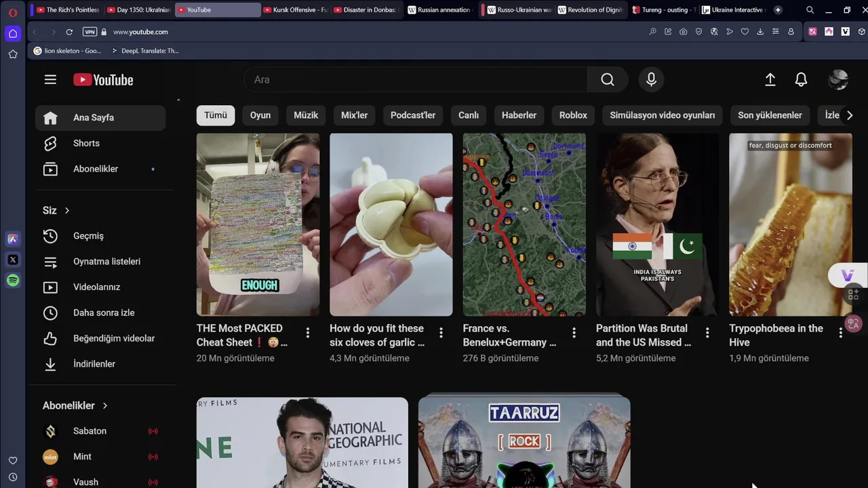Open the Sabaton channel

pyautogui.click(x=100, y=431)
